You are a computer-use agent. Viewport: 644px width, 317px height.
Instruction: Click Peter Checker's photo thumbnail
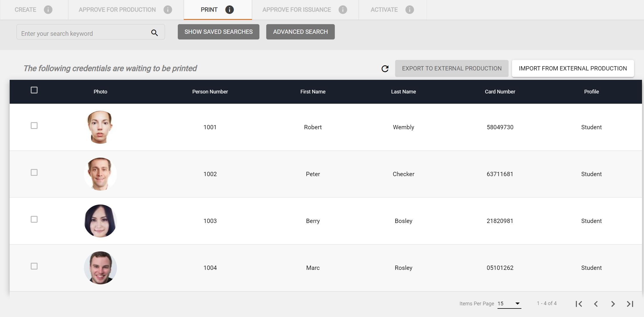100,174
